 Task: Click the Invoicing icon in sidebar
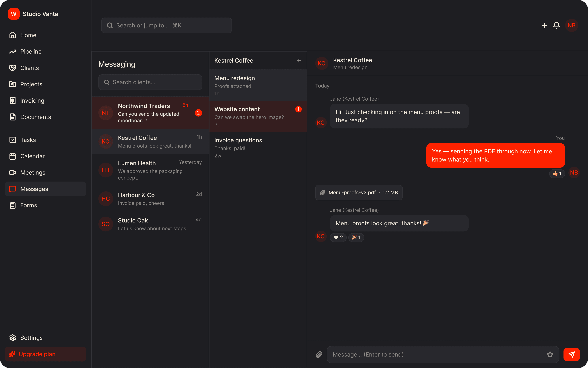(13, 101)
